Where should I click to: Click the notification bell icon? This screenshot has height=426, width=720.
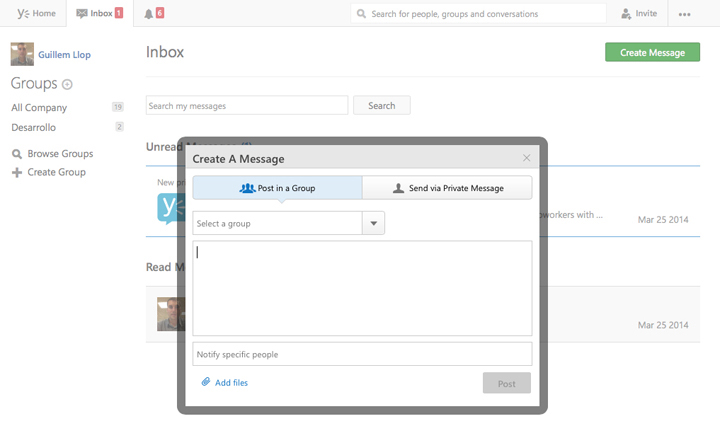(x=149, y=14)
